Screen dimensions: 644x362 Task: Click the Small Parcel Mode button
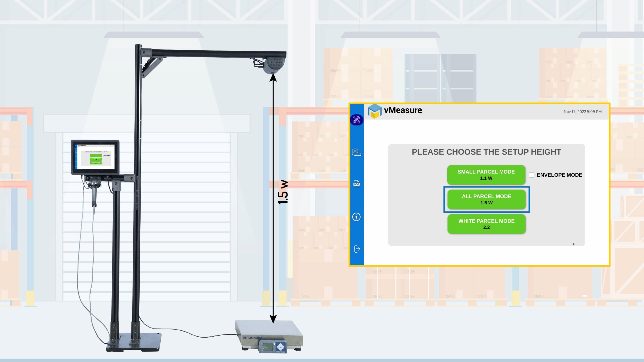pos(486,175)
